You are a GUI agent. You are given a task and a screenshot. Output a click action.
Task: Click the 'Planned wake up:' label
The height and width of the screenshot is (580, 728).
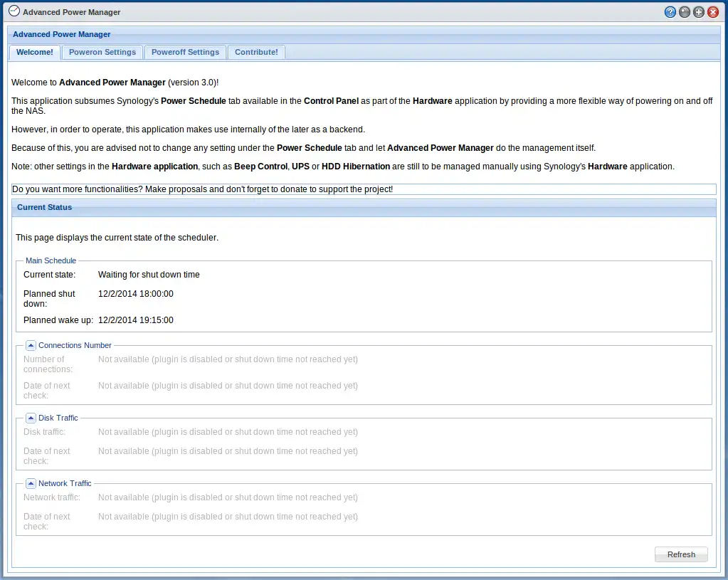[58, 320]
